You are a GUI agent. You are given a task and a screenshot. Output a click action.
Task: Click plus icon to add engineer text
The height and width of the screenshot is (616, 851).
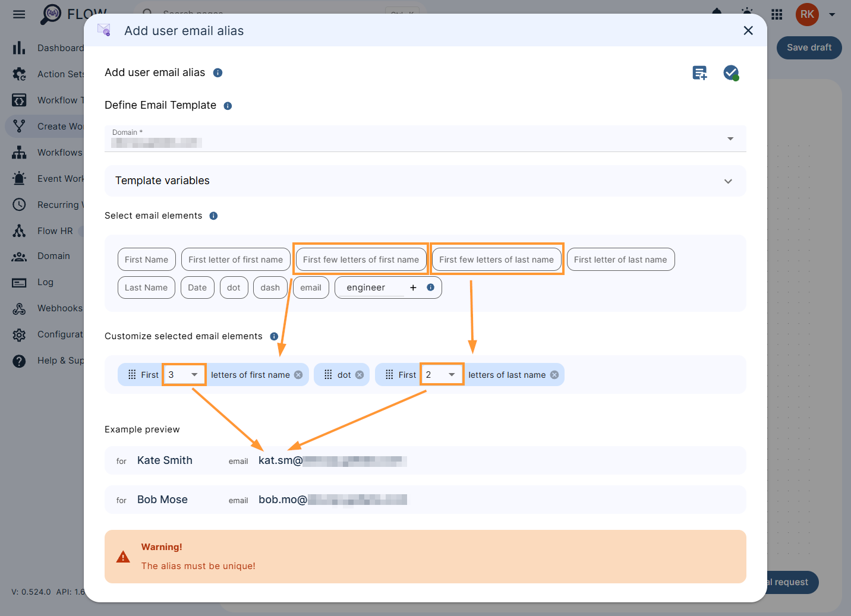pos(413,288)
